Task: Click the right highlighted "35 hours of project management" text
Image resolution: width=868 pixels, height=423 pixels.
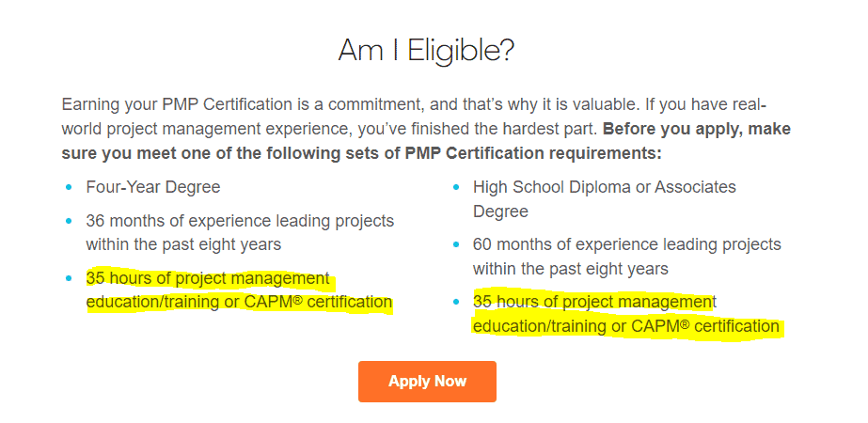Action: click(594, 303)
